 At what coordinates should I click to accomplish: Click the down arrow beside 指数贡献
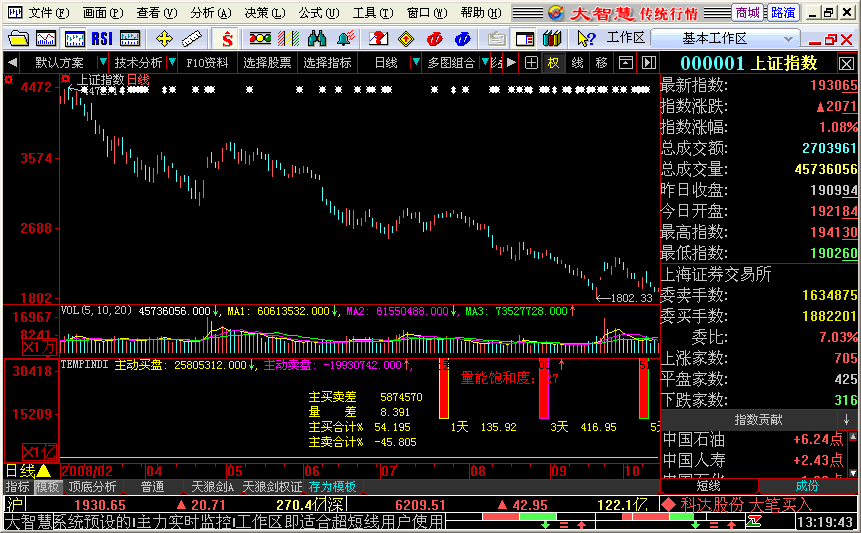[846, 420]
